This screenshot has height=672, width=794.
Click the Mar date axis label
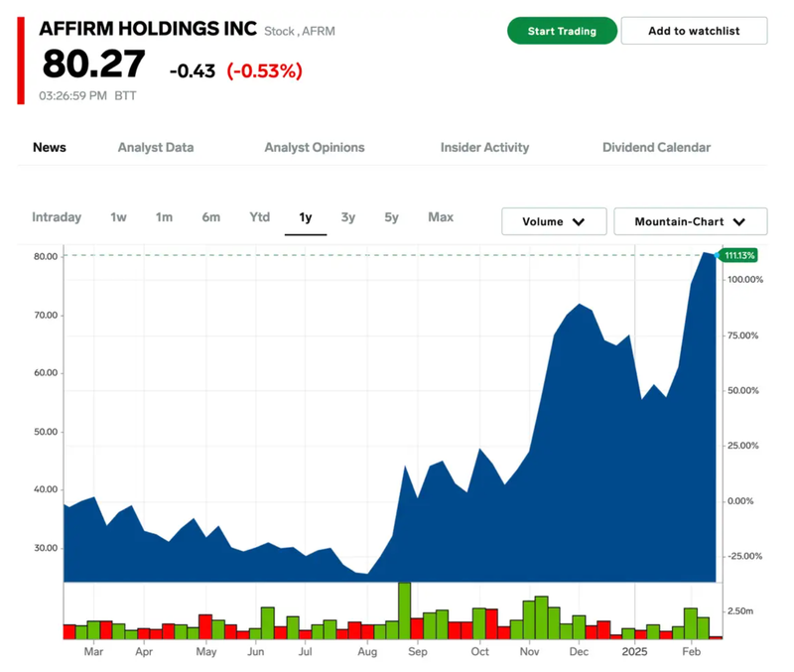pos(93,652)
